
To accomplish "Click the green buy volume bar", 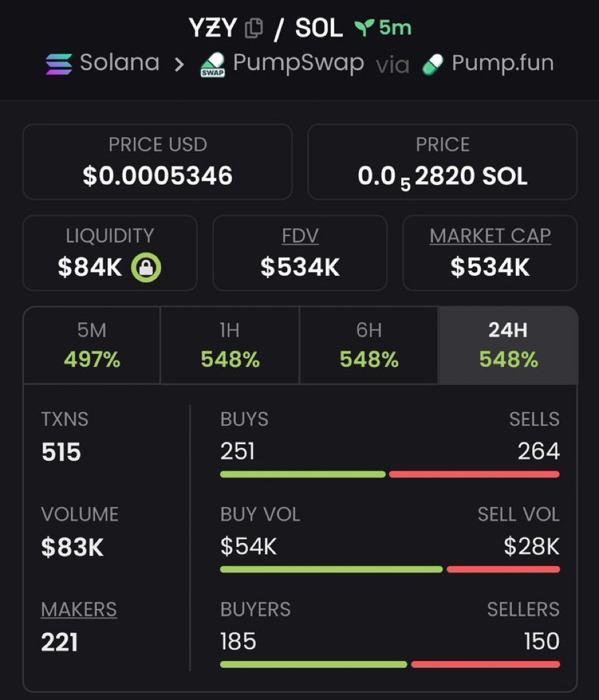I will (x=332, y=569).
